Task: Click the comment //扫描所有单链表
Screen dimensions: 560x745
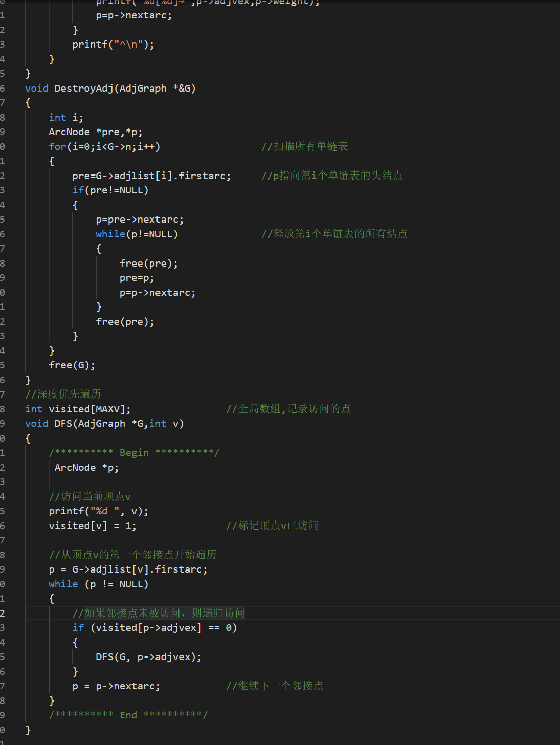Action: [305, 147]
